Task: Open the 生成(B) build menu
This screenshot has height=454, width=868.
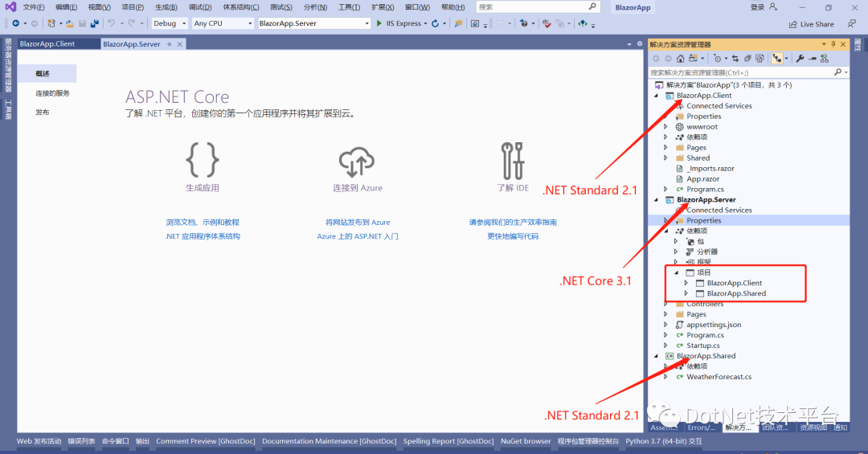Action: tap(166, 7)
